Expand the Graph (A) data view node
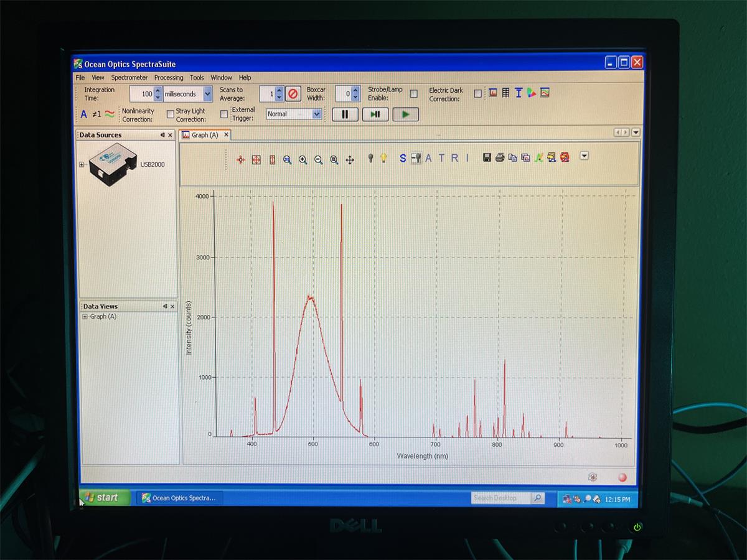Viewport: 747px width, 560px height. [85, 317]
